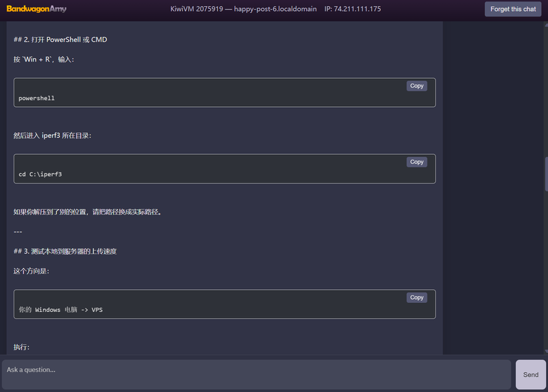548x392 pixels.
Task: Click the 'powershell' code text
Action: point(36,98)
